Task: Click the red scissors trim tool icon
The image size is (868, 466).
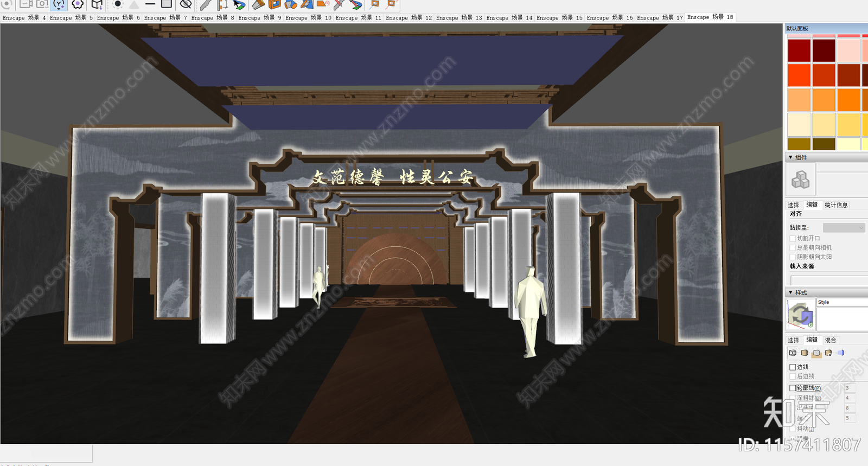Action: coord(339,5)
